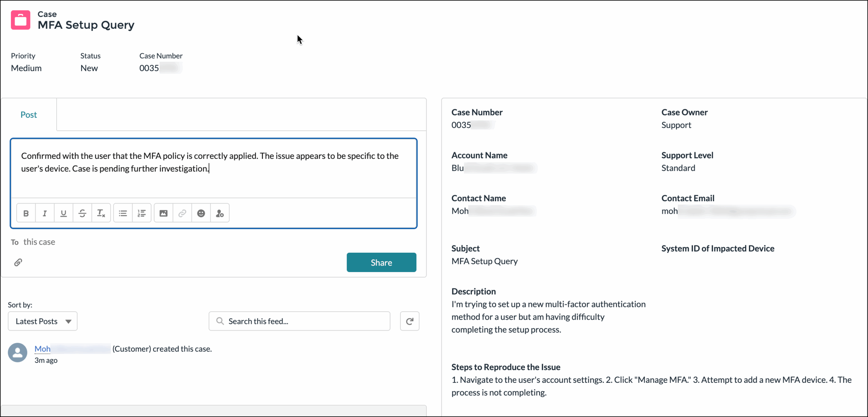Select the customer avatar in the feed
Image resolution: width=868 pixels, height=417 pixels.
coord(17,352)
